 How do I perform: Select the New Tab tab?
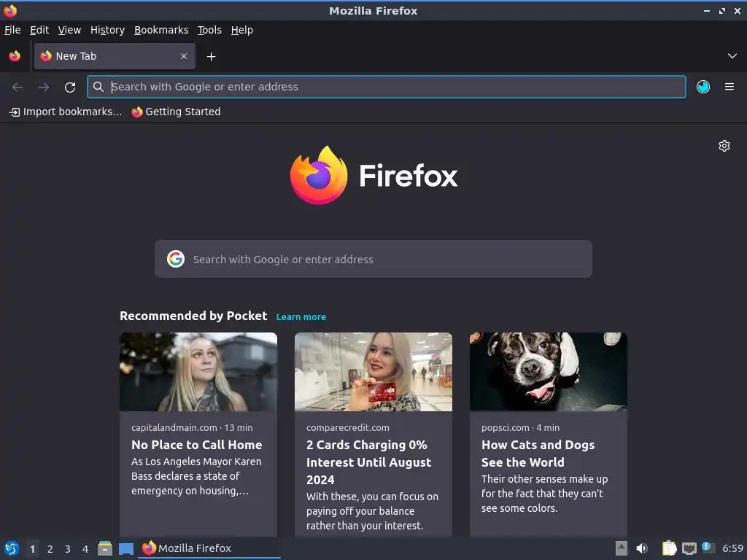coord(115,56)
